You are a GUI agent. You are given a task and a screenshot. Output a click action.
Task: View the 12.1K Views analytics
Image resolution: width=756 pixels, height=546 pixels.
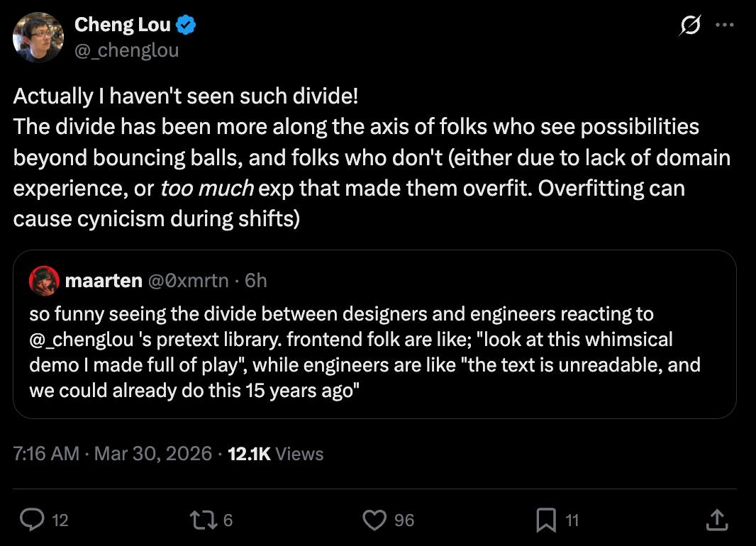276,454
